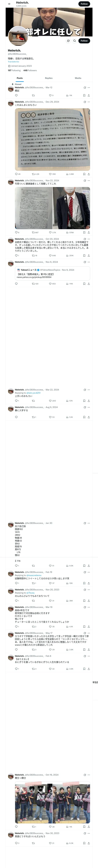This screenshot has width=98, height=868.
Task: Reply to the Nov 22, 2024 post
Action: (x=16, y=232)
